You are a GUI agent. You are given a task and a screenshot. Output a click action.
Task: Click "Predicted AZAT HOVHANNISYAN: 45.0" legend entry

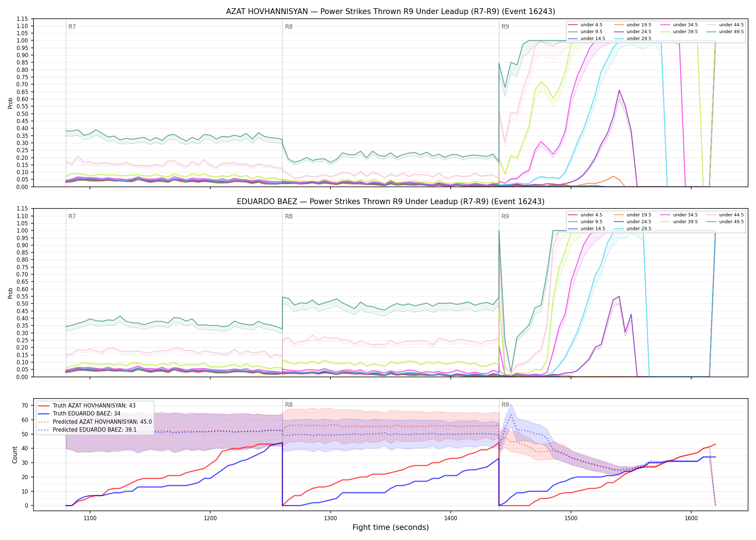point(95,422)
